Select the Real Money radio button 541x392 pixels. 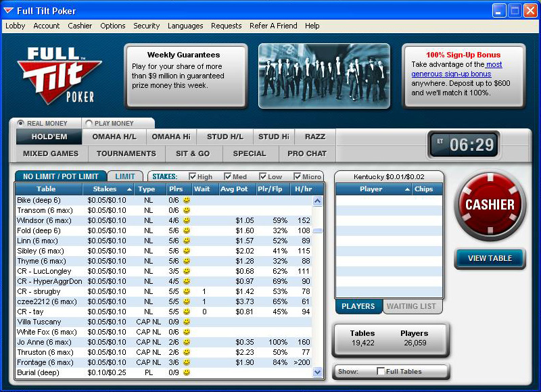pos(21,123)
